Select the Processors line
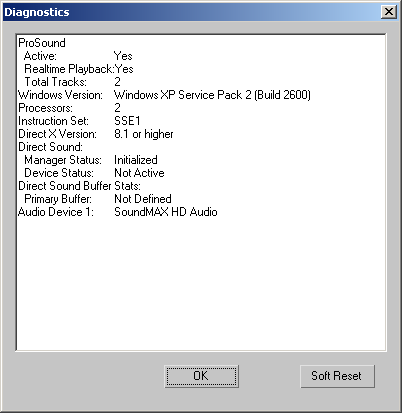 pyautogui.click(x=69, y=108)
